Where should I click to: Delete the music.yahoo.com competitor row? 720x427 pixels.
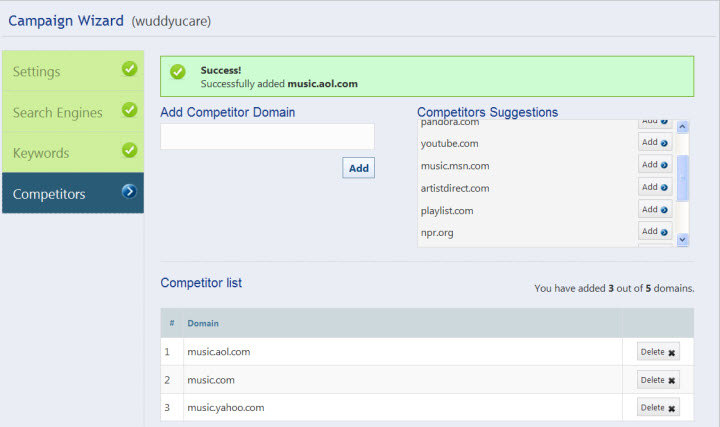[x=658, y=408]
